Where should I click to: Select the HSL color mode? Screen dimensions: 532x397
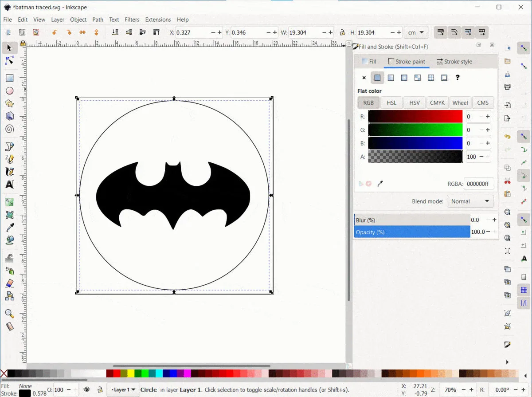tap(391, 102)
